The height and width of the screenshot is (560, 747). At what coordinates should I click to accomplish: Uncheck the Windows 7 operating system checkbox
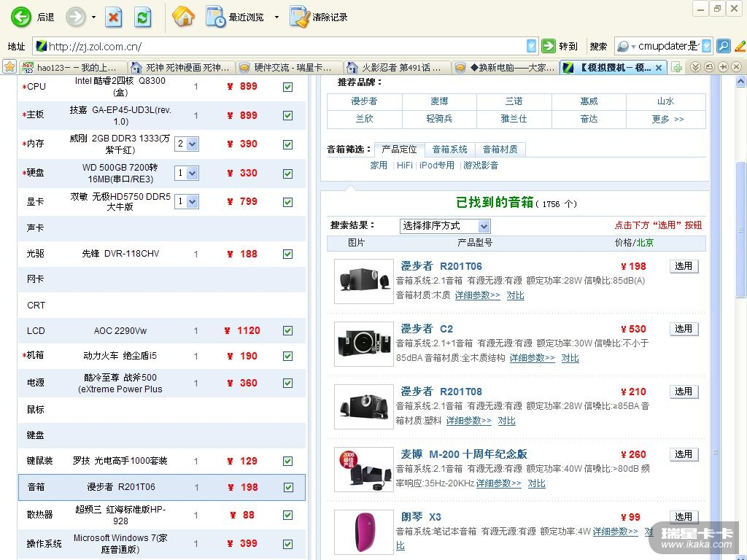[287, 544]
